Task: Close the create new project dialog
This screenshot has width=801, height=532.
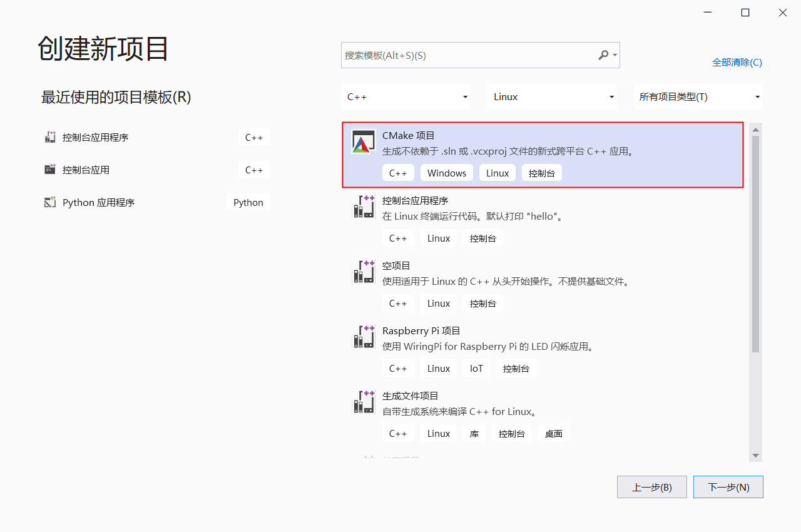Action: point(783,13)
